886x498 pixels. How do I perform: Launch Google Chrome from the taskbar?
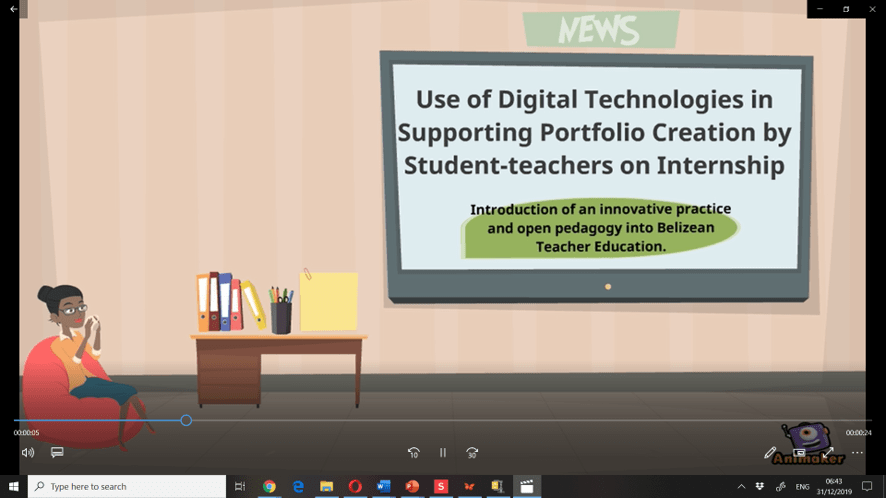click(269, 487)
